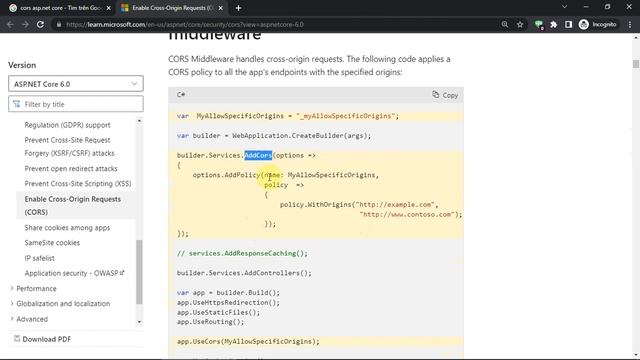Viewport: 640px width, 360px height.
Task: Open the zoom magnifier icon in address bar
Action: pyautogui.click(x=505, y=24)
